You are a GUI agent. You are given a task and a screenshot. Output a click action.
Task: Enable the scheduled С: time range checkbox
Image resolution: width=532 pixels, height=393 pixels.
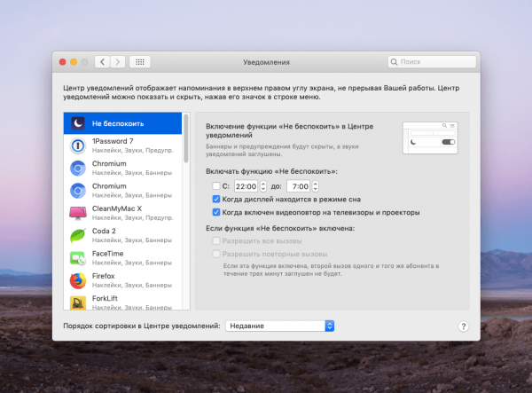point(215,186)
